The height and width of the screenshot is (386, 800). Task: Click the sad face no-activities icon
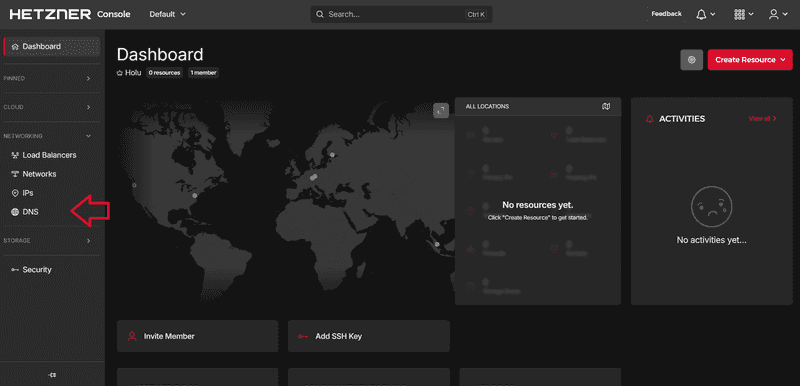tap(711, 206)
